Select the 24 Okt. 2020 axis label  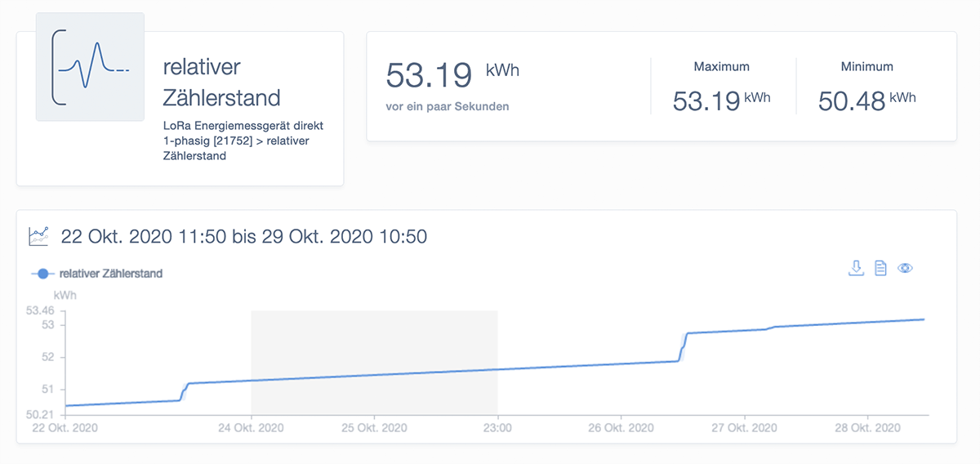251,428
